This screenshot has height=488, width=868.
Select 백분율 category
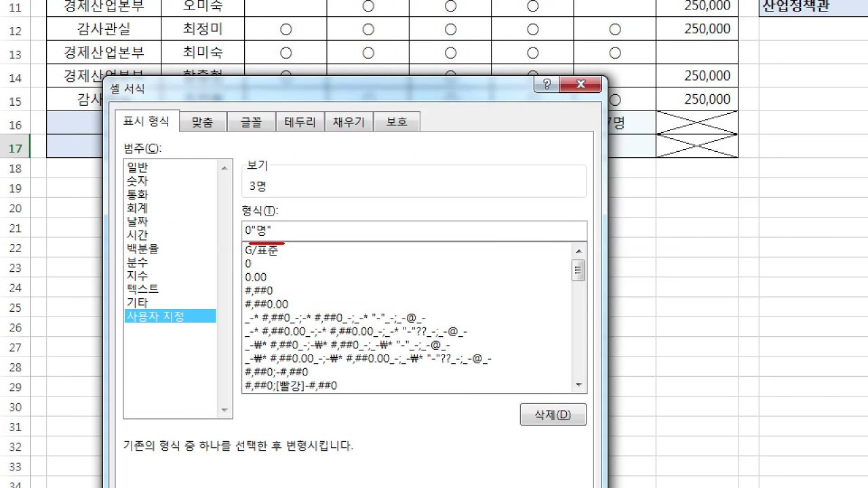click(x=170, y=249)
